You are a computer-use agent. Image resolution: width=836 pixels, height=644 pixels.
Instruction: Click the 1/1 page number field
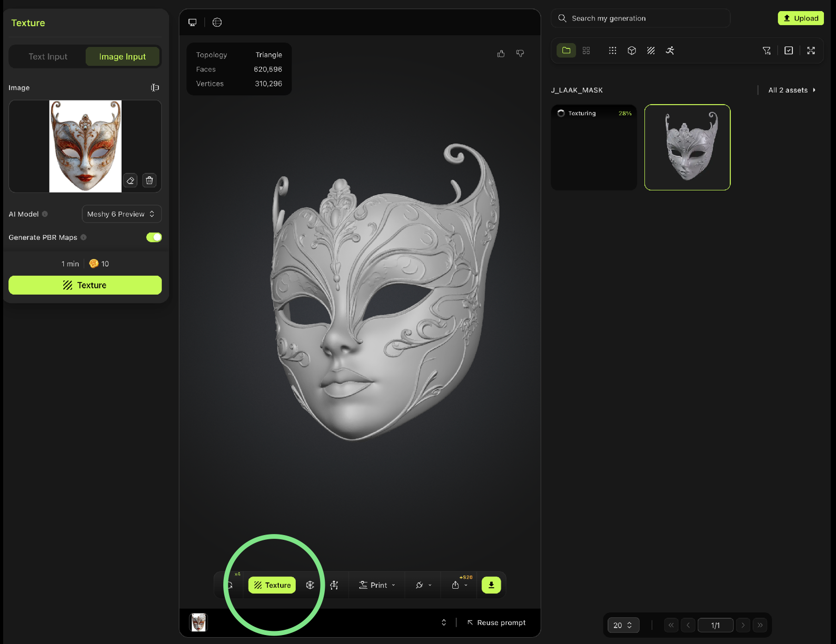pyautogui.click(x=715, y=625)
